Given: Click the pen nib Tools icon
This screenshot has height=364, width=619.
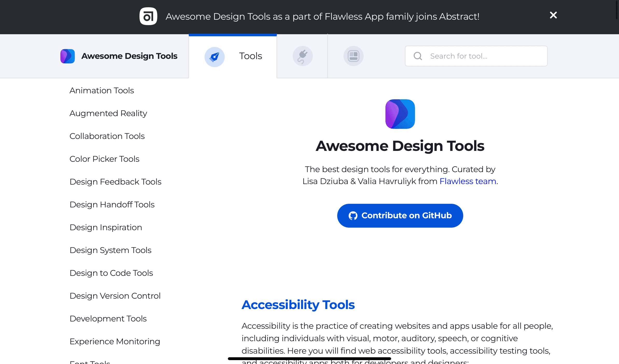Looking at the screenshot, I should pyautogui.click(x=215, y=57).
